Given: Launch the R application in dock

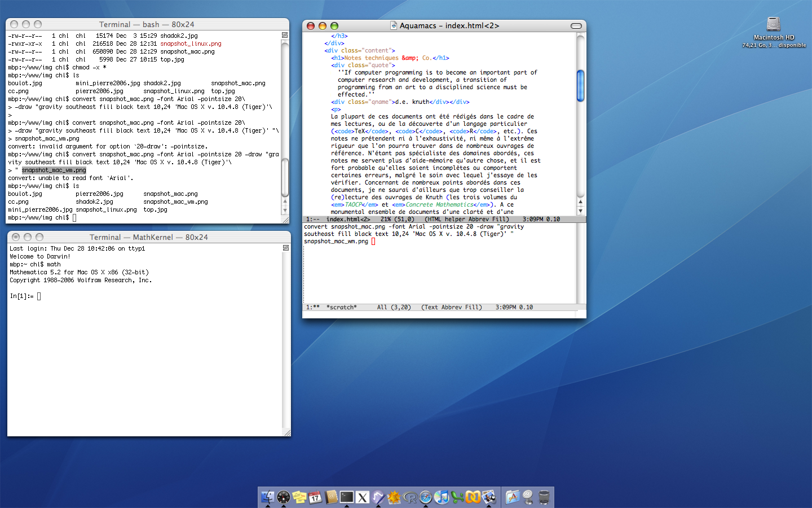Looking at the screenshot, I should (x=410, y=497).
